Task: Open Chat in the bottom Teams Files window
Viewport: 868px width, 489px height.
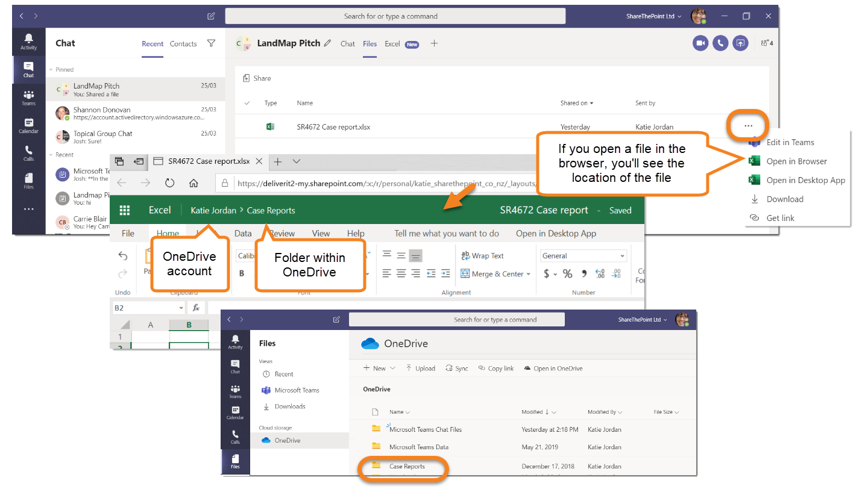Action: pos(235,367)
